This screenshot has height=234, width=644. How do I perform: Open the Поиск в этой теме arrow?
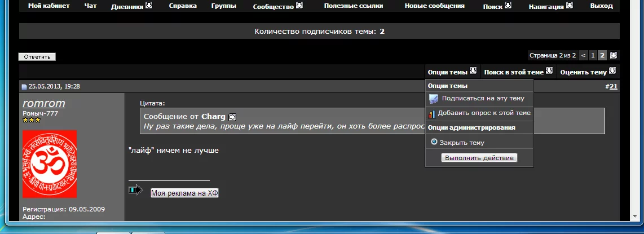coord(549,70)
